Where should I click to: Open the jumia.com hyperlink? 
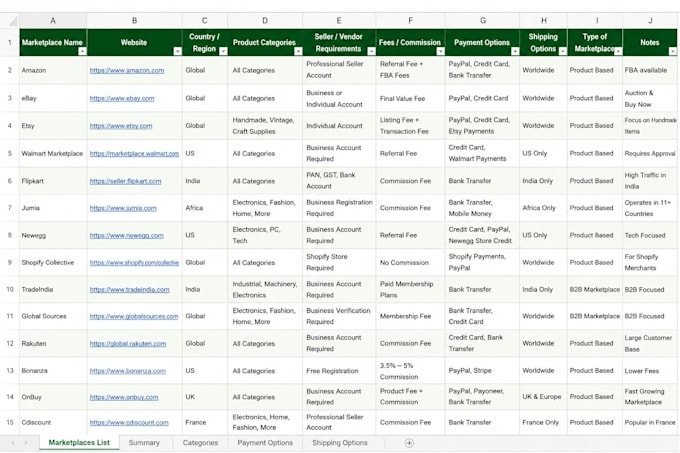coord(123,208)
